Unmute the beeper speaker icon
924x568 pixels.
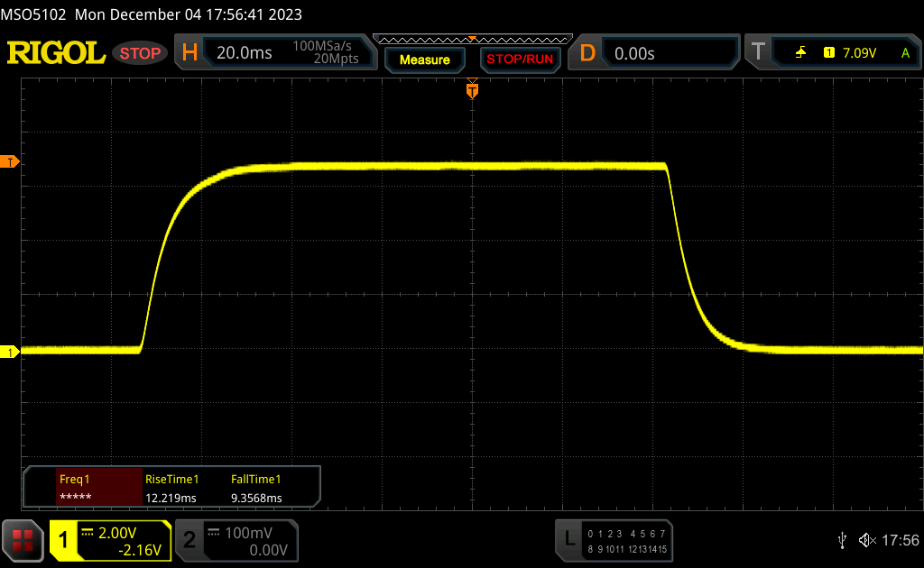coord(866,540)
